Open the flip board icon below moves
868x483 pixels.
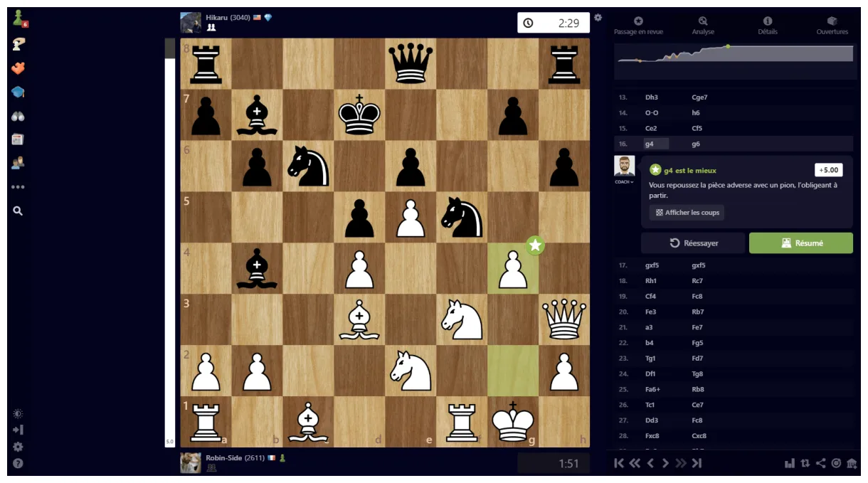(805, 462)
